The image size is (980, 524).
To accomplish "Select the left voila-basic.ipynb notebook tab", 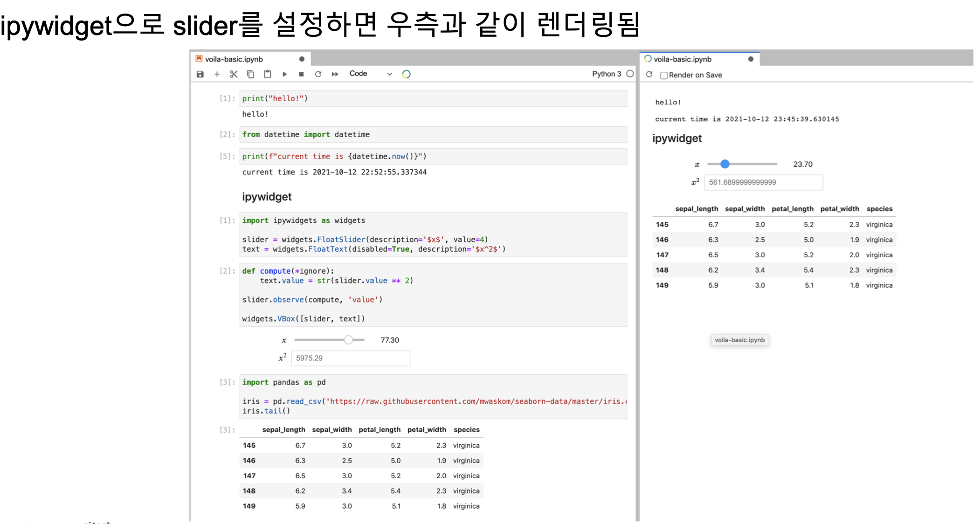I will tap(234, 59).
